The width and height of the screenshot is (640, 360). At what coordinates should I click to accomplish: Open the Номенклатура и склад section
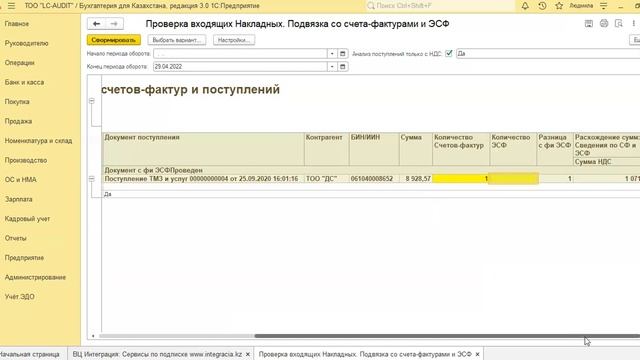pyautogui.click(x=38, y=141)
